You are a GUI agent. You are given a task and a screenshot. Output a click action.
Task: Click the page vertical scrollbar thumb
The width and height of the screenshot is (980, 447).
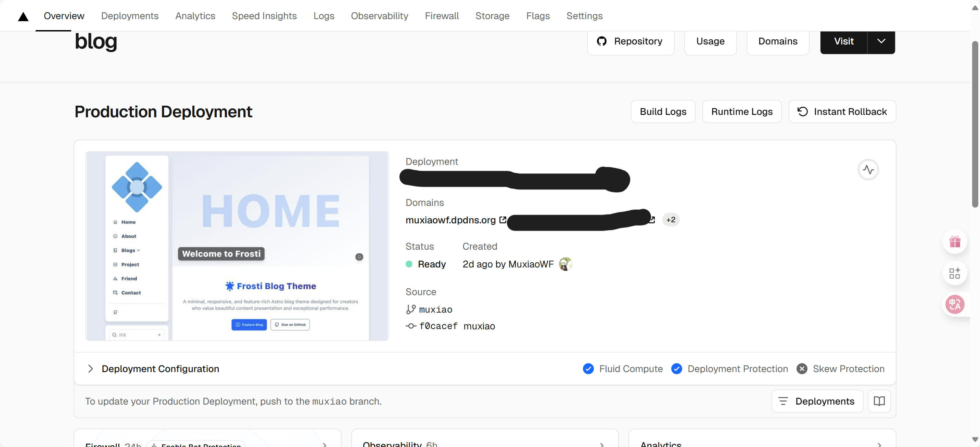[975, 124]
